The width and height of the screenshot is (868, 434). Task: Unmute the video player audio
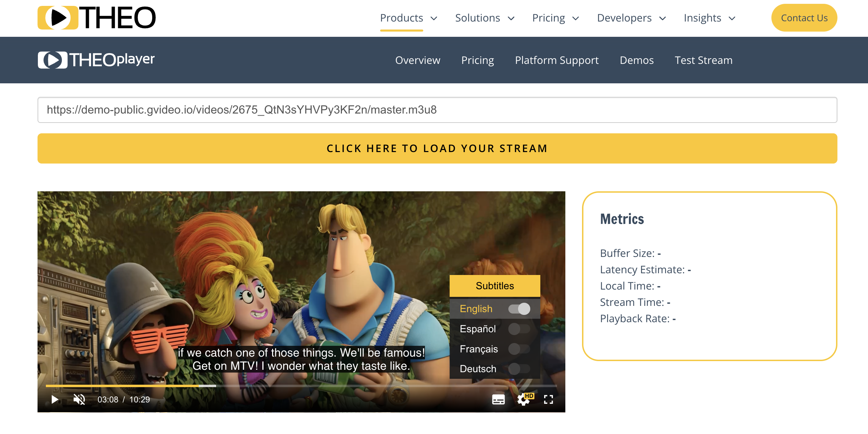pyautogui.click(x=79, y=399)
